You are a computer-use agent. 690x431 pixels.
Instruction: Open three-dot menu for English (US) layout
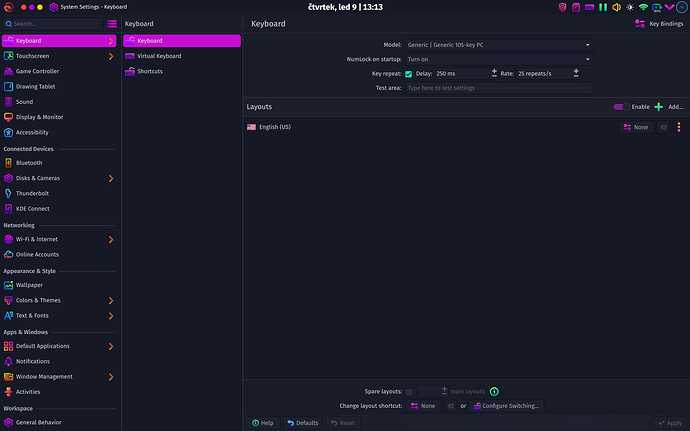[x=679, y=127]
